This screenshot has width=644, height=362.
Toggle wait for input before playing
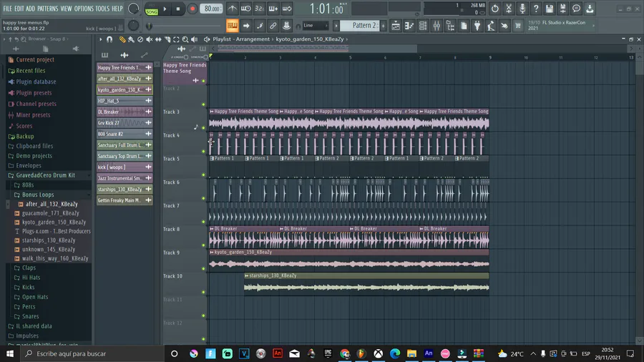tap(245, 9)
